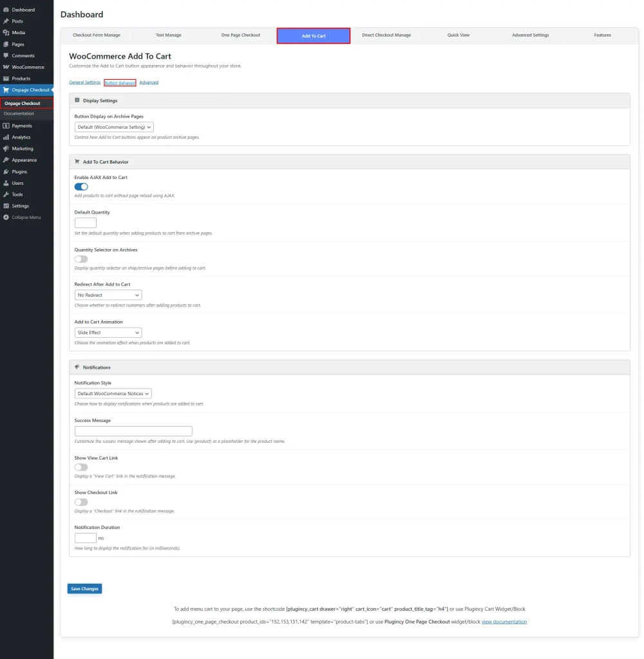Viewport: 644px width, 659px height.
Task: Click the Pages icon in sidebar
Action: click(6, 44)
